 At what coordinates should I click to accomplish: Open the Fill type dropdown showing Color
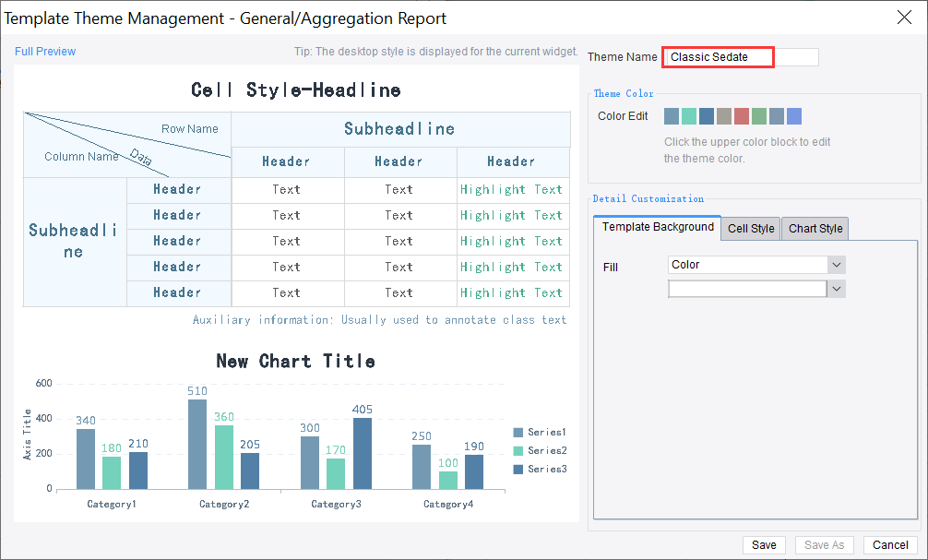coord(835,265)
